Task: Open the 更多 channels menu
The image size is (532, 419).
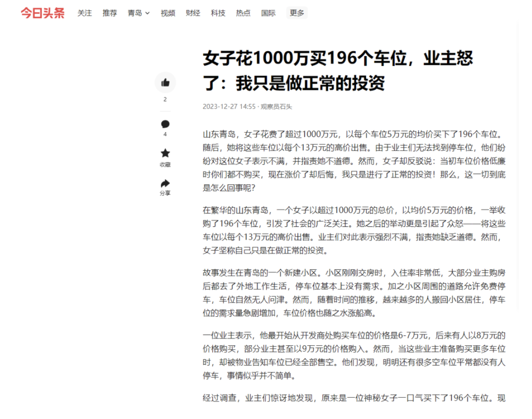Action: pyautogui.click(x=297, y=13)
